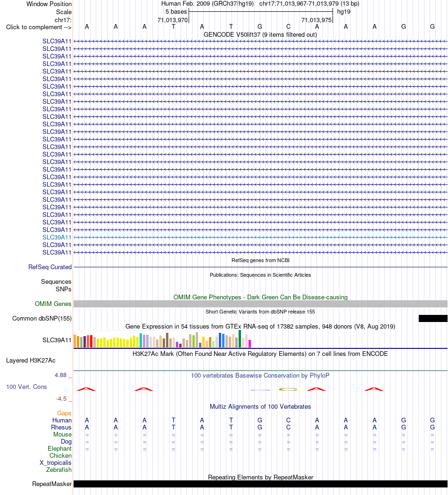Viewport: 448px width, 495px height.
Task: Click the Zebrafish species label
Action: pyautogui.click(x=59, y=470)
